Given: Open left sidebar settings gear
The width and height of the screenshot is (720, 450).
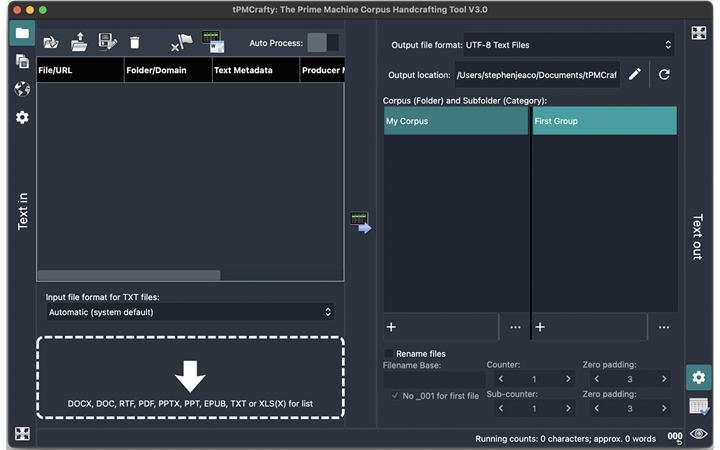Looking at the screenshot, I should [22, 118].
